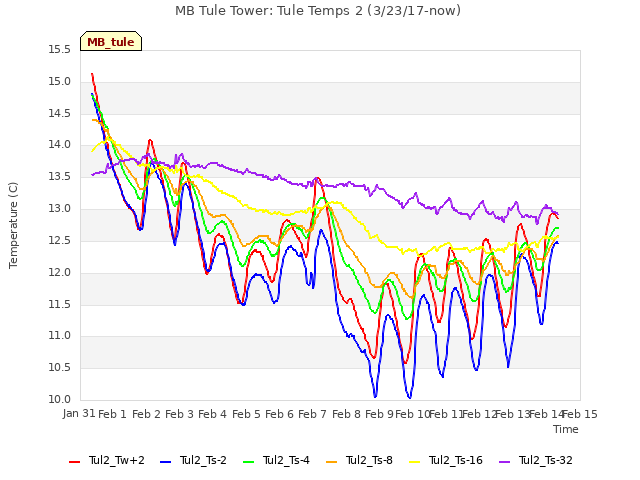This screenshot has height=480, width=640.
Task: Click the Feb 3 axis tick label
Action: (x=180, y=414)
